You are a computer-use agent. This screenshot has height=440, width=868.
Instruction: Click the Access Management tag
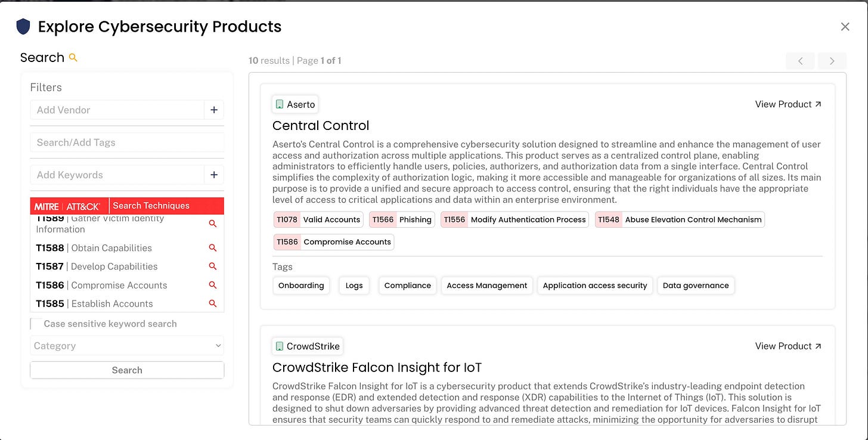pos(487,286)
